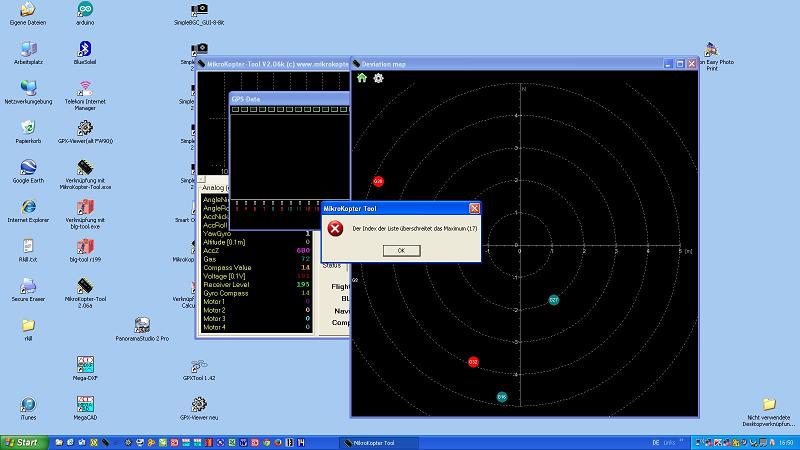Click the DE language indicator in taskbar
800x450 pixels.
click(x=656, y=442)
